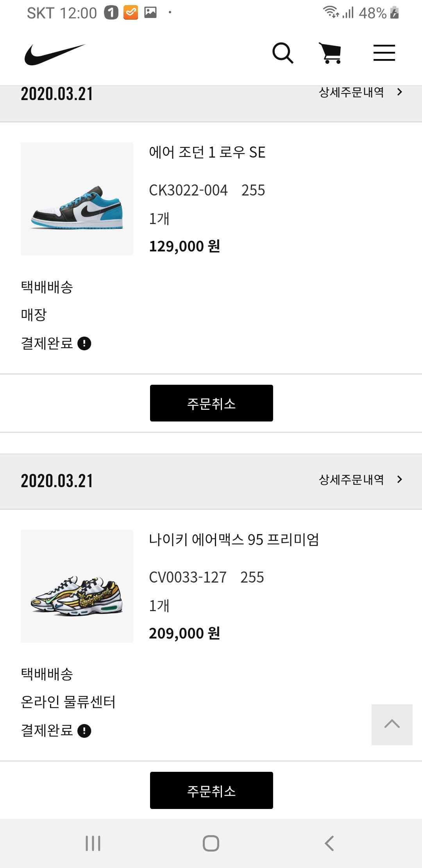This screenshot has width=422, height=868.
Task: Open the 나이키 에어맥스 95 프리미엄 product title
Action: point(234,540)
